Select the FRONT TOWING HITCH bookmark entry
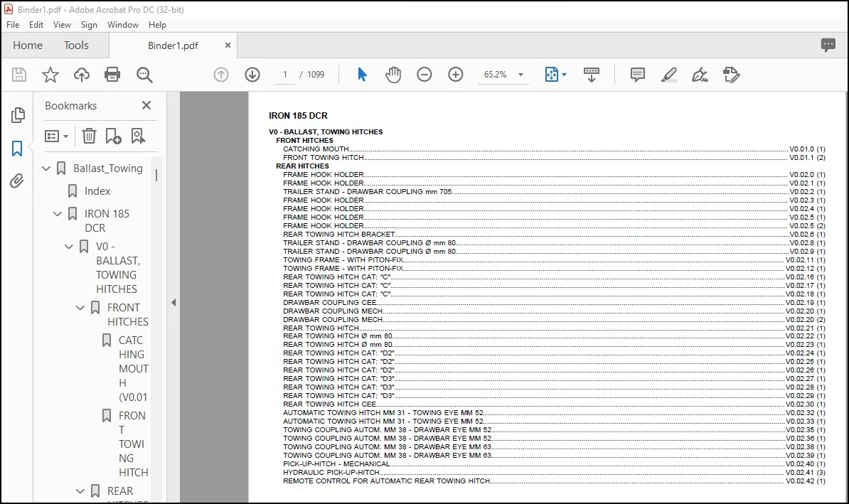Screen dimensions: 849x504 click(x=133, y=444)
